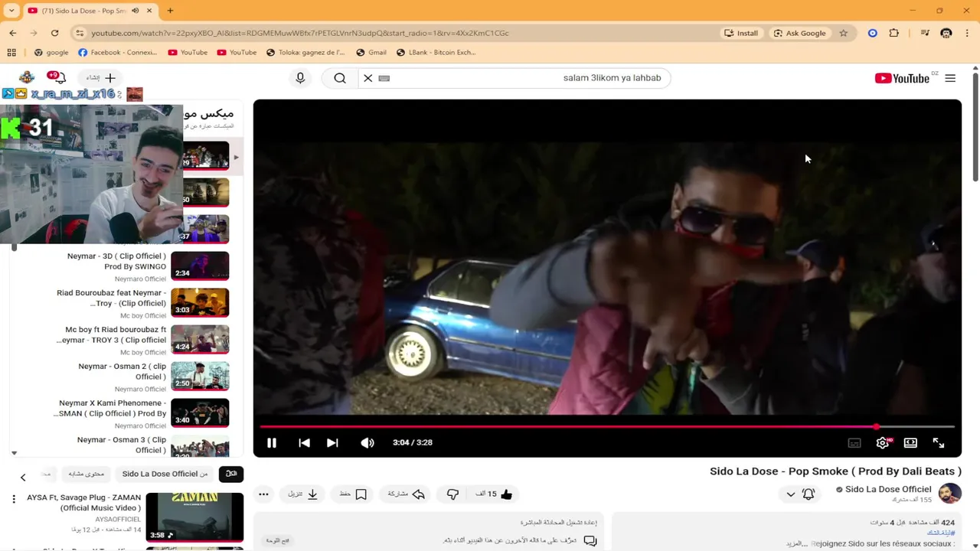This screenshot has height=551, width=980.
Task: Go to the YouTube home logo
Action: pyautogui.click(x=902, y=78)
